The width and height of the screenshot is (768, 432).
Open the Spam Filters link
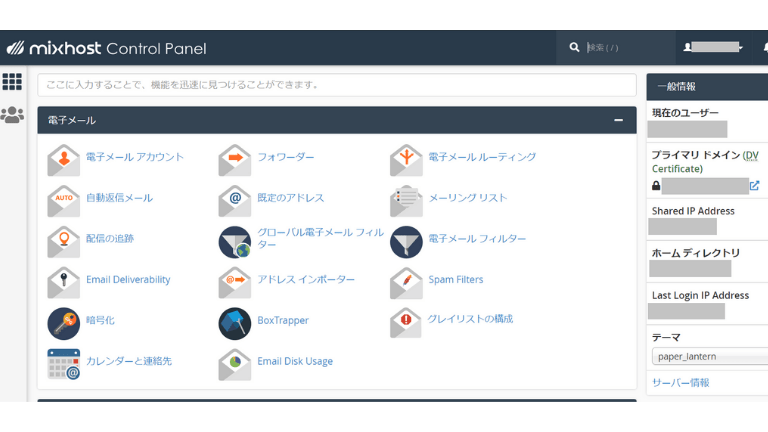click(456, 279)
